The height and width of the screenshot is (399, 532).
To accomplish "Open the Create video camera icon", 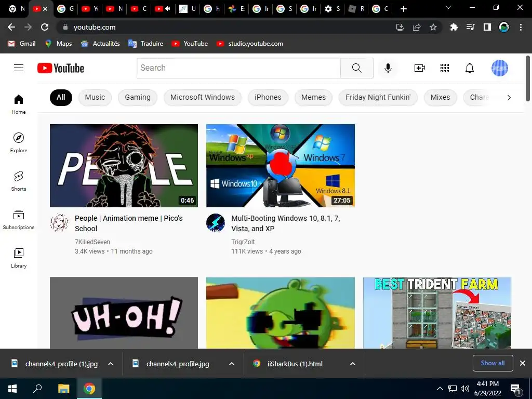I will tap(420, 68).
